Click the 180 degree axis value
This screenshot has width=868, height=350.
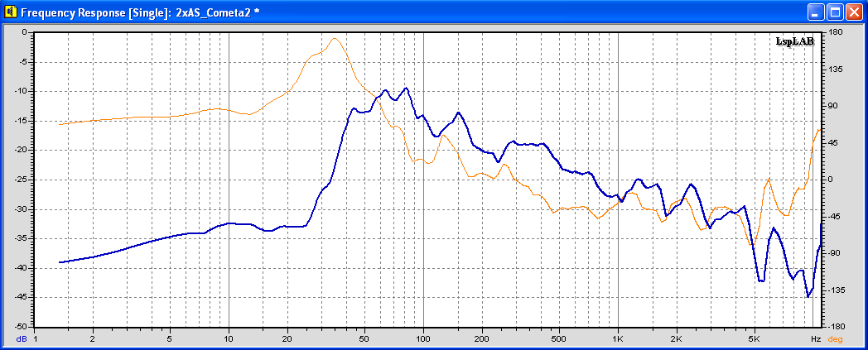834,32
